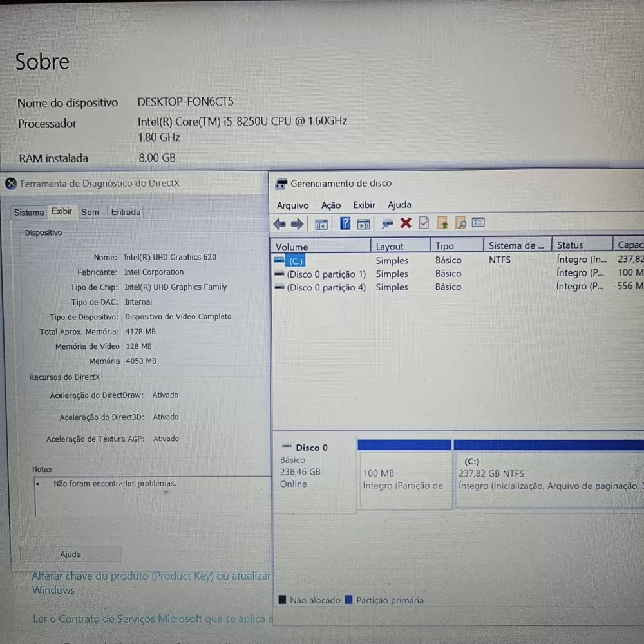
Task: Switch to the Entrada tab
Action: pos(126,212)
